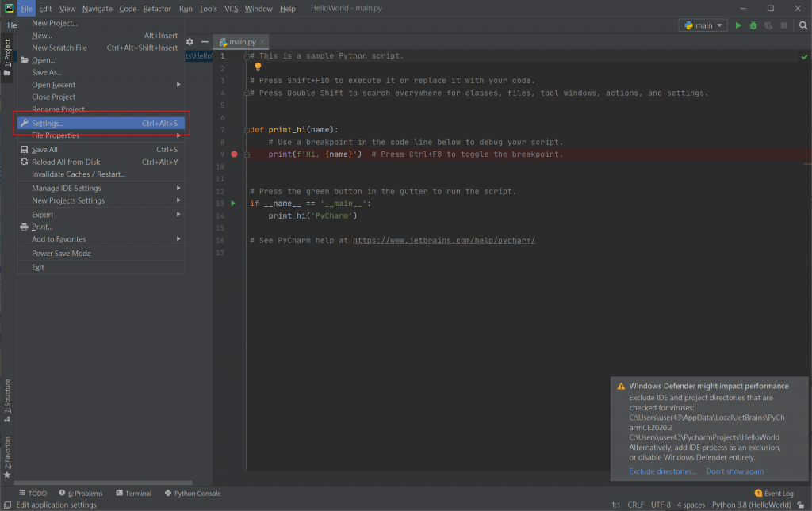
Task: Open the 6: Problems tool window
Action: (x=81, y=494)
